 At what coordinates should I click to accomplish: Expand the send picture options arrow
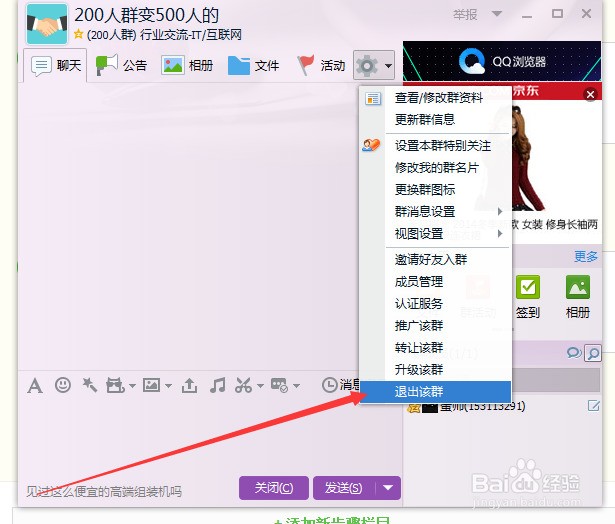click(x=168, y=386)
